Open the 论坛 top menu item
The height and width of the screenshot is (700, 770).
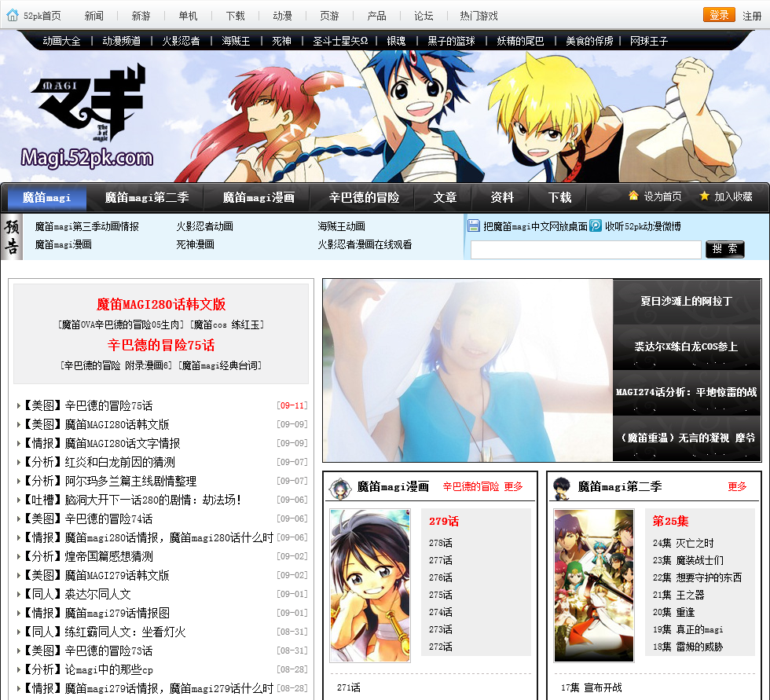pyautogui.click(x=423, y=16)
